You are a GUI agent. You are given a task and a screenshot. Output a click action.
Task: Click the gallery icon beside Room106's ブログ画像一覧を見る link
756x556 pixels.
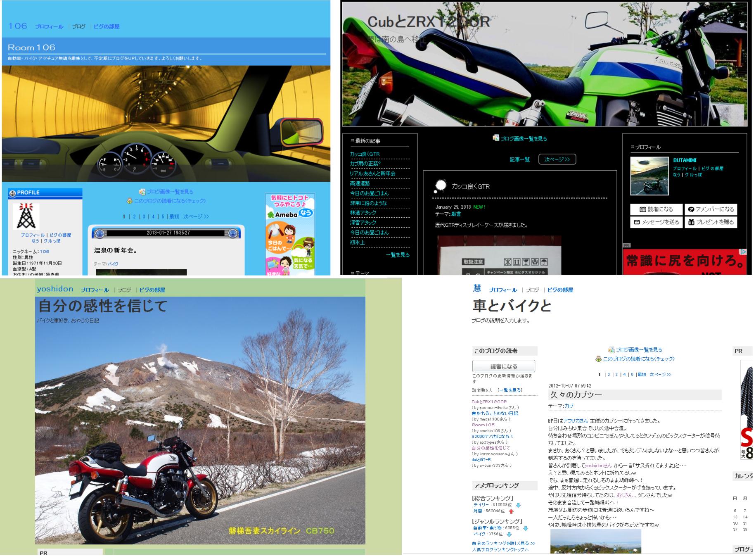(x=142, y=192)
